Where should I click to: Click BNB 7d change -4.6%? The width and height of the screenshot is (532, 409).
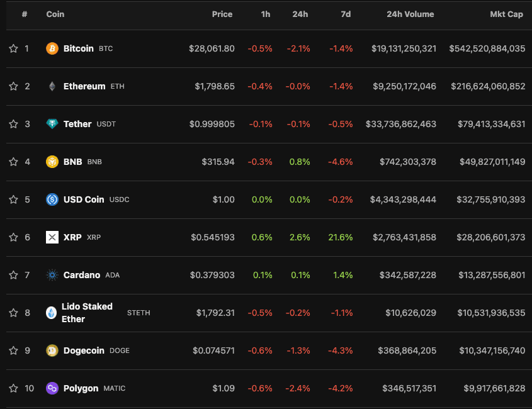point(341,162)
